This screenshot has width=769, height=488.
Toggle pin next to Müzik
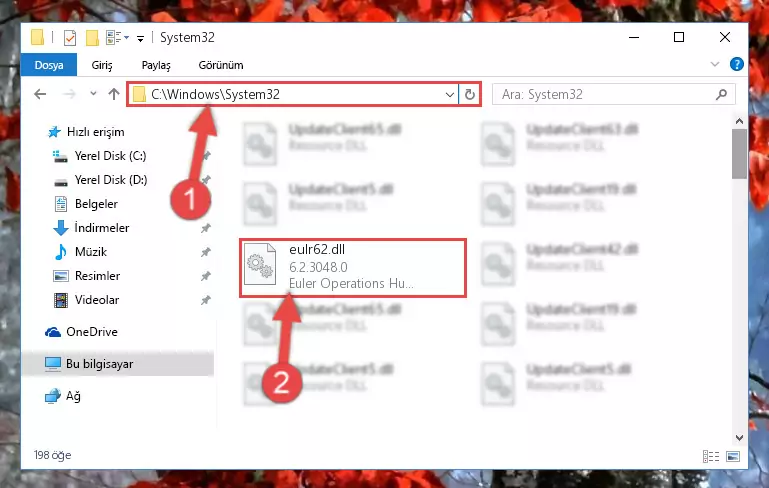[205, 252]
